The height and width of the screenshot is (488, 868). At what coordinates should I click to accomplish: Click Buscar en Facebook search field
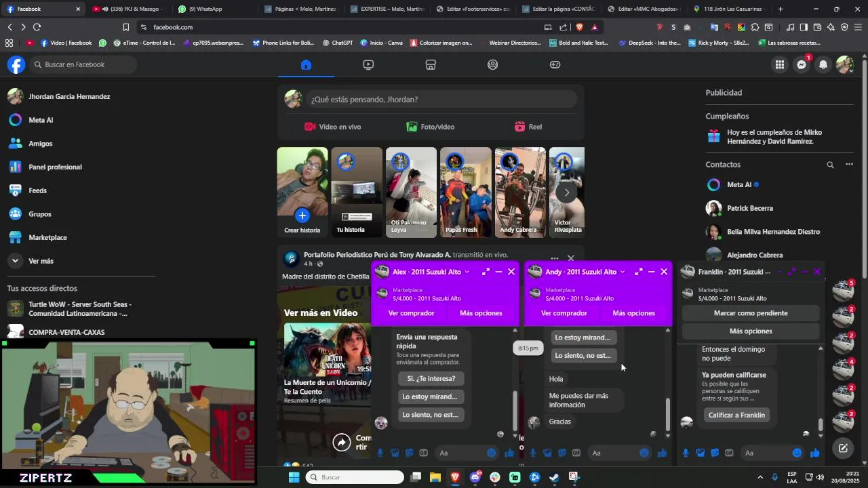(x=83, y=64)
